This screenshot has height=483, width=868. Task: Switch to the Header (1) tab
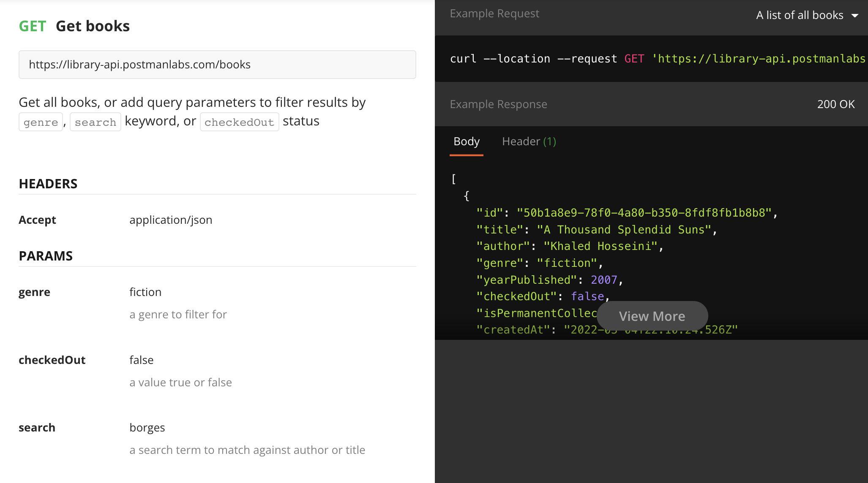tap(528, 141)
